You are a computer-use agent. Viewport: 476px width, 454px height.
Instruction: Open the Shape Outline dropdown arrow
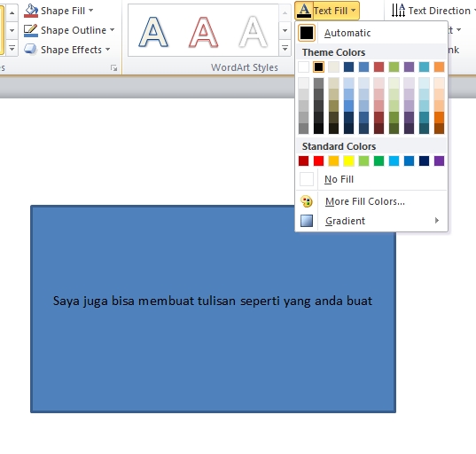[x=112, y=30]
